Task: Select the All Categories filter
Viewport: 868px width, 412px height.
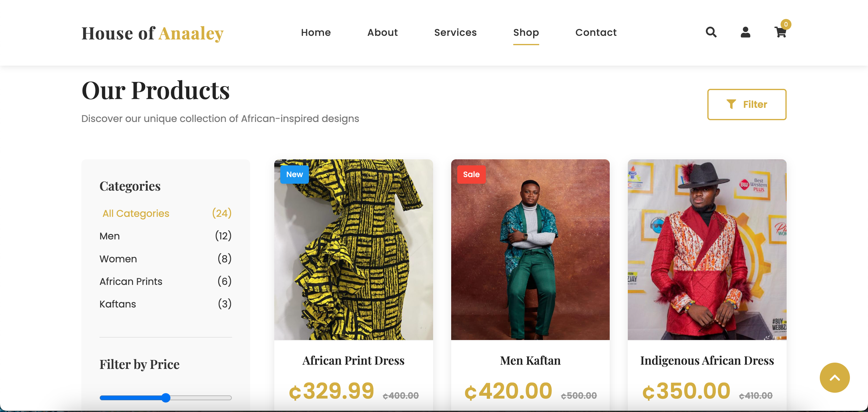Action: point(136,214)
